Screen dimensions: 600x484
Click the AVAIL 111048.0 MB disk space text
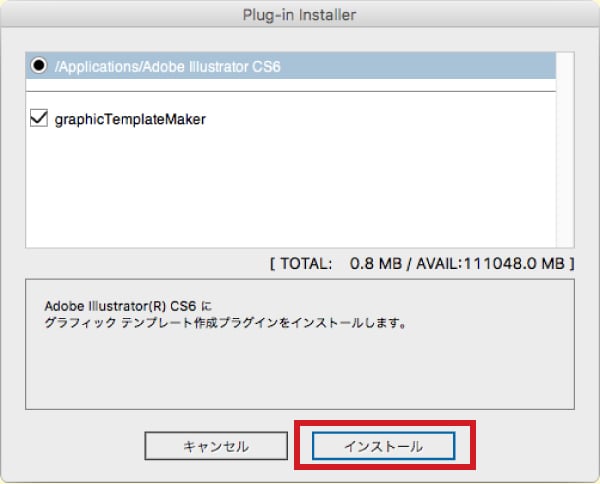(x=490, y=264)
